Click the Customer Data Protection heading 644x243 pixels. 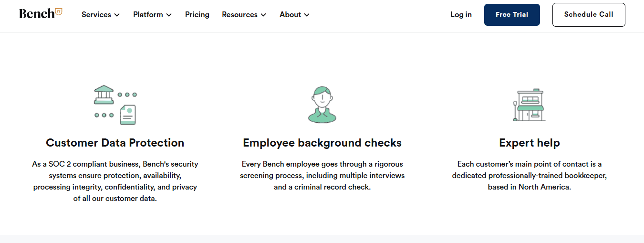pos(115,143)
